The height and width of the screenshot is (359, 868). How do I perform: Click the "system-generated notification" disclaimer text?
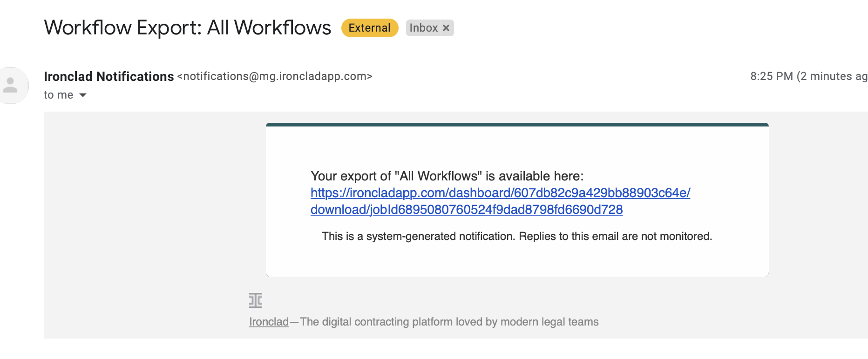coord(517,236)
